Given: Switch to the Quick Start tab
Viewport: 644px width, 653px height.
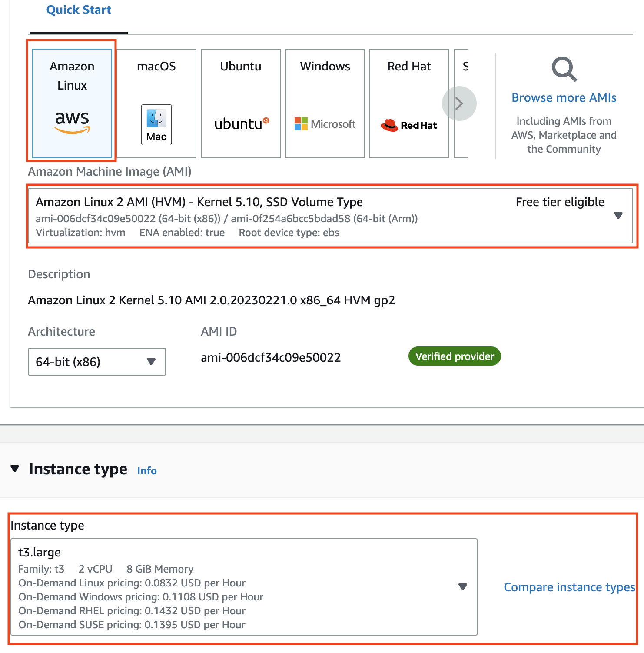Looking at the screenshot, I should (x=79, y=10).
